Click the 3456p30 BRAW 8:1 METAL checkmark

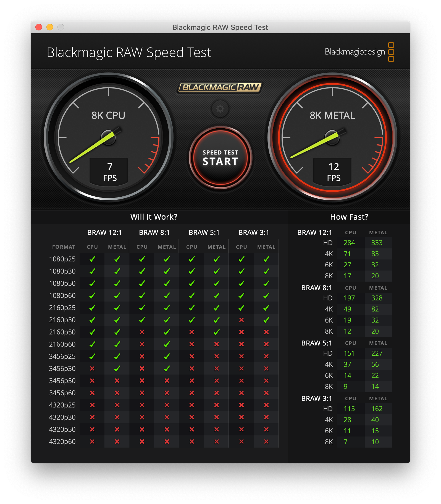coord(167,369)
